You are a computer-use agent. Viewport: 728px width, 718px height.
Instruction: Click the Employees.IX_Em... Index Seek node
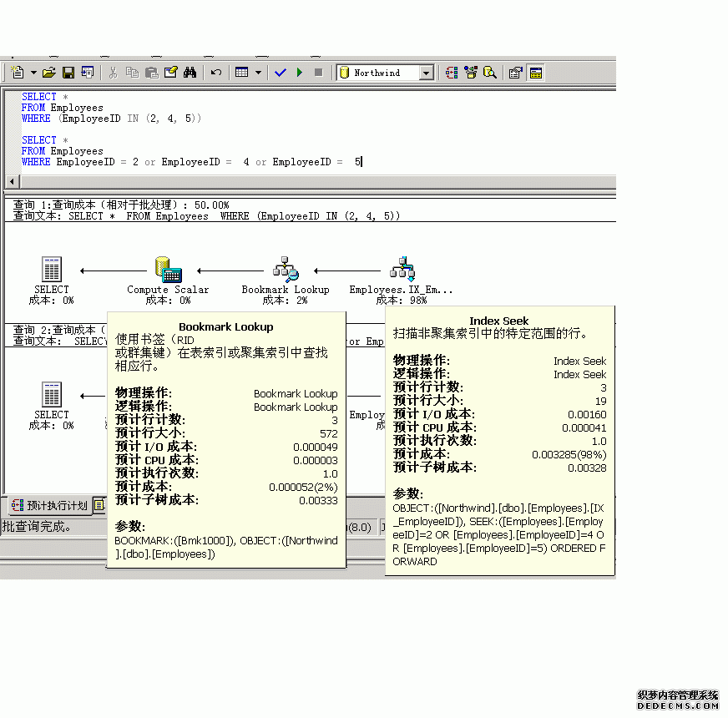point(402,270)
